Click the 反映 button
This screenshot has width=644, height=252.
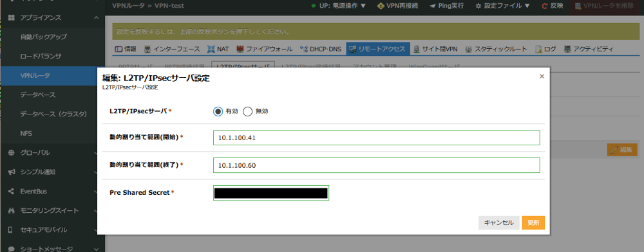click(x=552, y=6)
